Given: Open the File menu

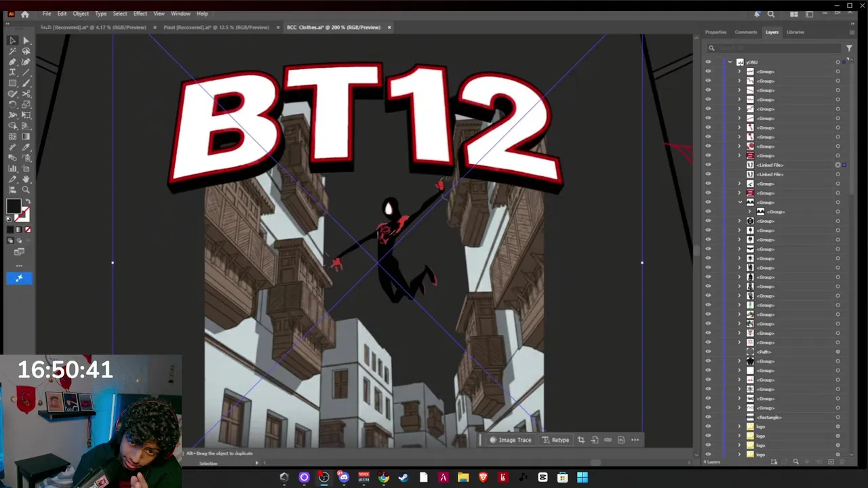Looking at the screenshot, I should [47, 14].
